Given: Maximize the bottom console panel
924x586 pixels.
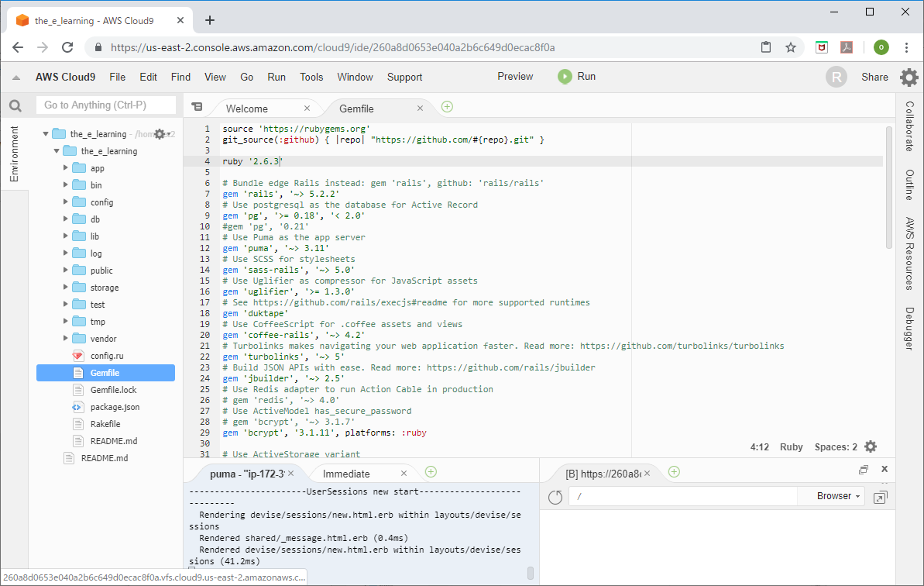Looking at the screenshot, I should pos(864,469).
